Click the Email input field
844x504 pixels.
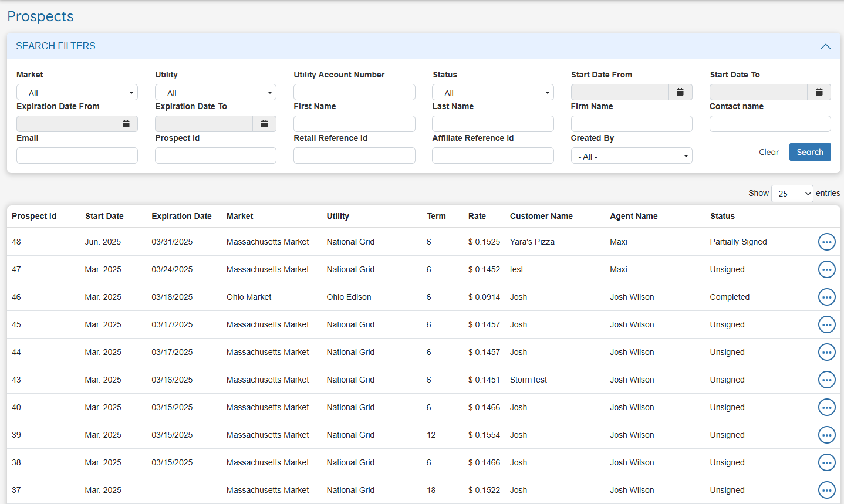click(x=77, y=155)
